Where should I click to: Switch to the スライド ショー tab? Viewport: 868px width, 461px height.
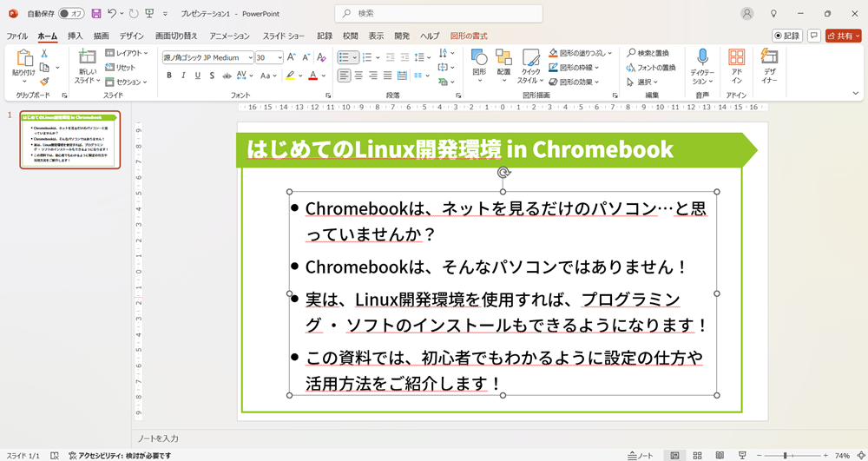pos(284,36)
